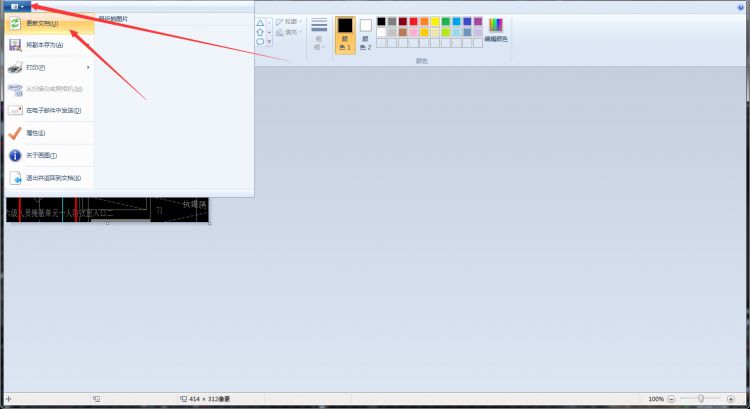
Task: Open 关于画图 about entry
Action: [49, 155]
